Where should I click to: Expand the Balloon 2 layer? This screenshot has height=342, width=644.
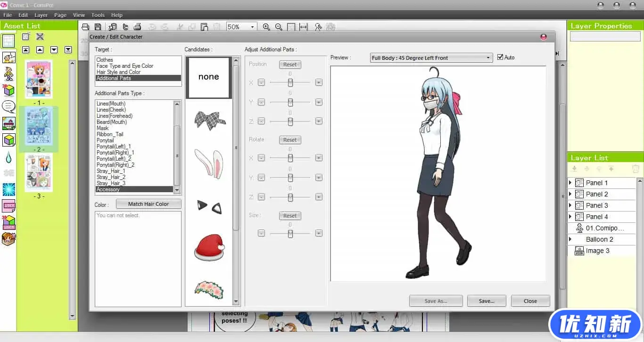[x=570, y=239]
